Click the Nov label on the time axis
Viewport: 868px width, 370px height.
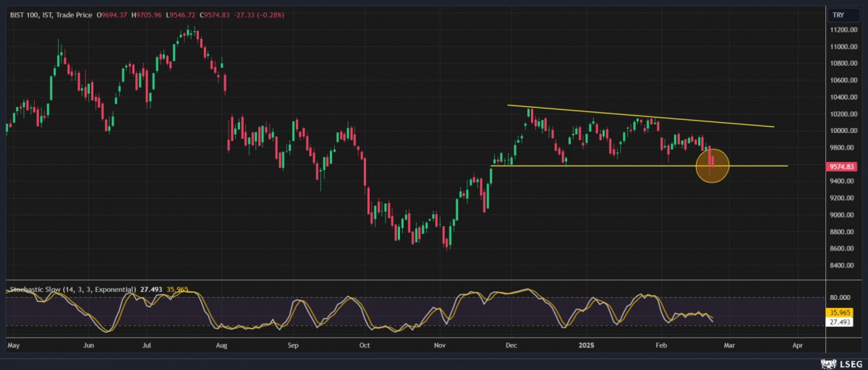(439, 346)
